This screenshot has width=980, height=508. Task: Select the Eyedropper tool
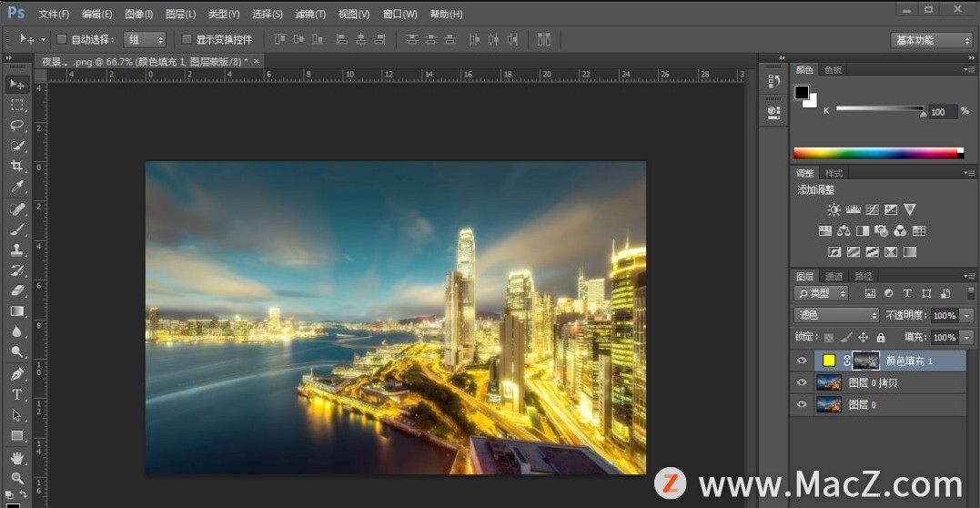17,187
